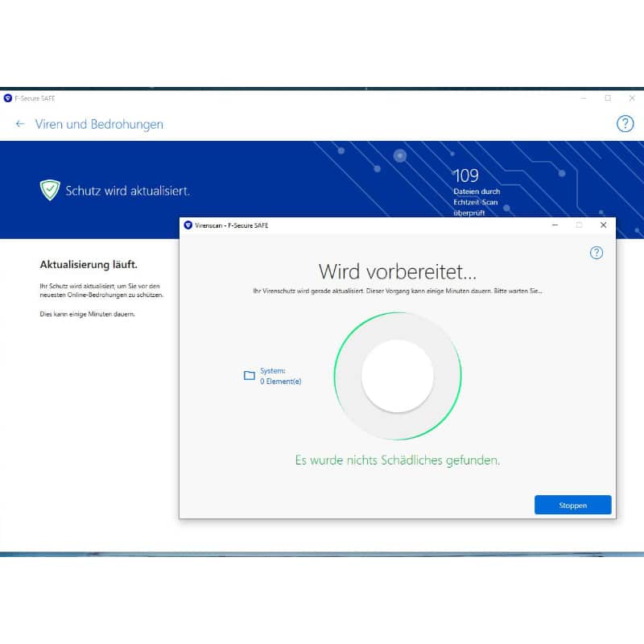Click the Stoppen button
This screenshot has width=644, height=644.
572,505
